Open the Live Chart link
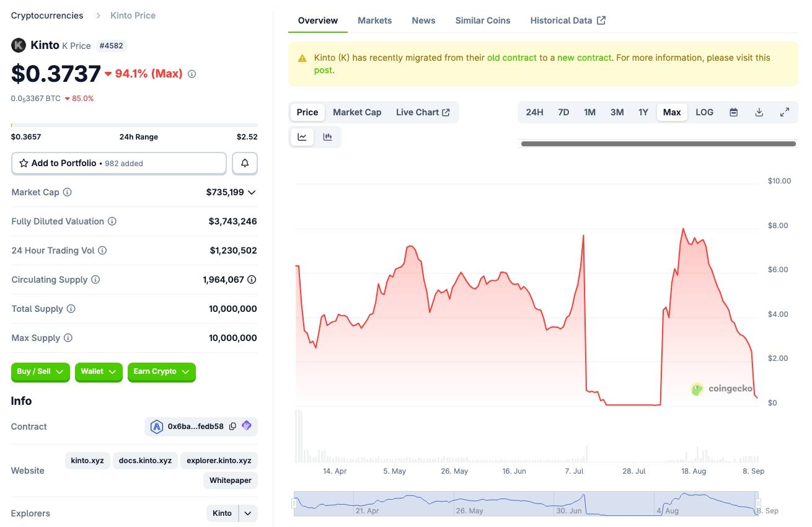The image size is (812, 527). [x=423, y=112]
